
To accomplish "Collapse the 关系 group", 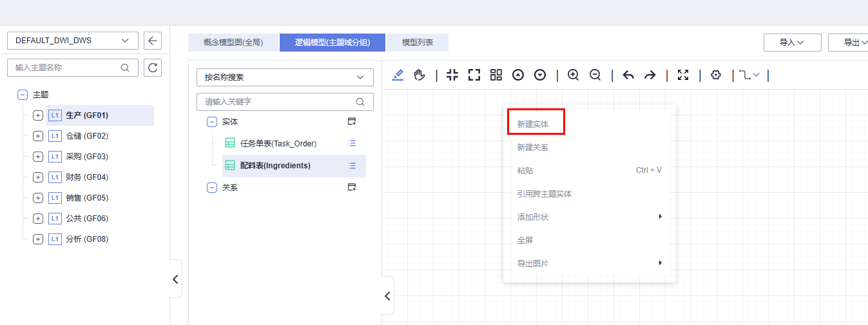I will pos(212,188).
